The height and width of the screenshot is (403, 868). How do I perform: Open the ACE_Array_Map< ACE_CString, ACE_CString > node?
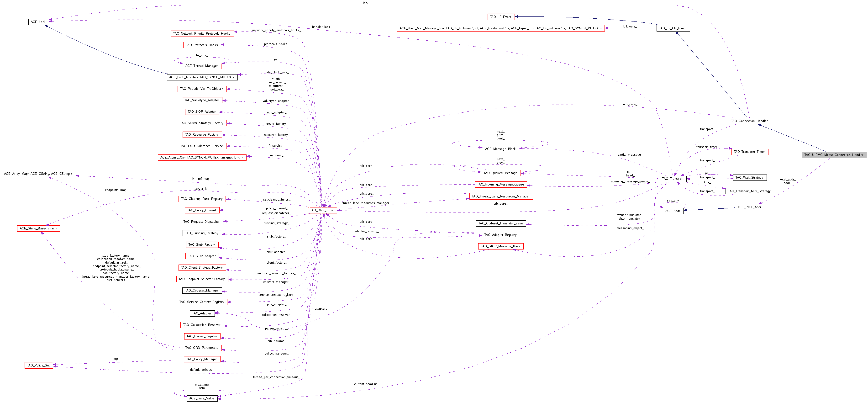(x=38, y=174)
